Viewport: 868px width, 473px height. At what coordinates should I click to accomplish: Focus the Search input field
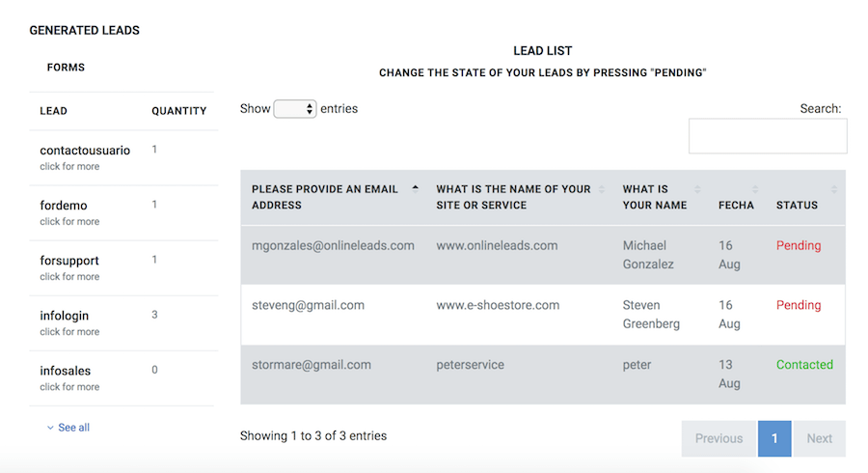(768, 136)
